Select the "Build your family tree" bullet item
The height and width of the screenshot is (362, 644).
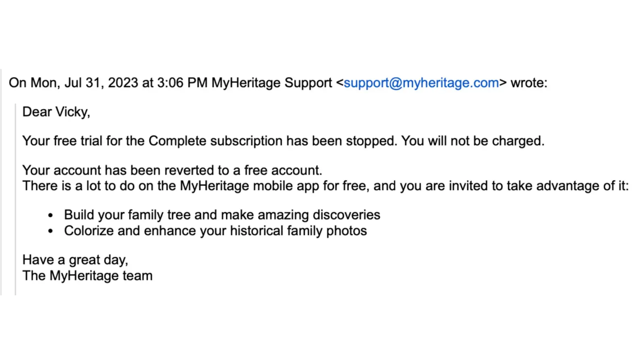(222, 215)
